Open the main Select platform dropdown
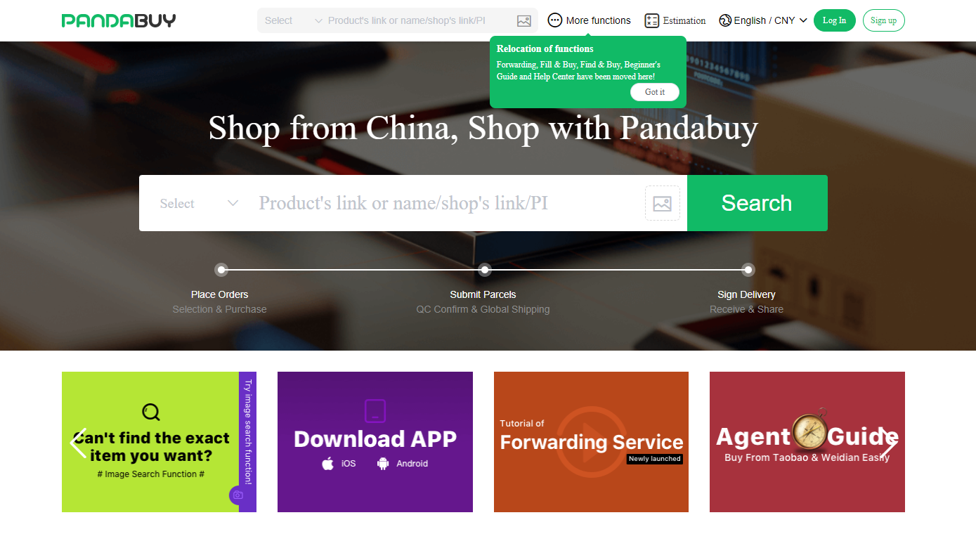 click(199, 203)
